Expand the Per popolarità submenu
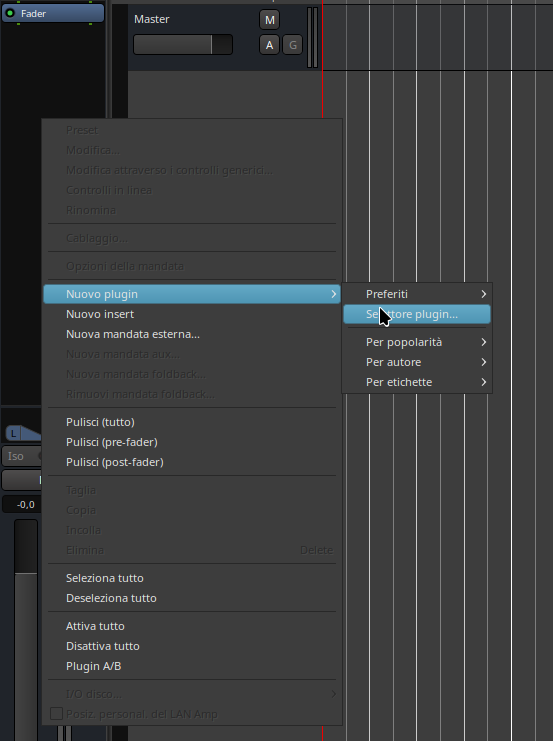The height and width of the screenshot is (741, 553). pyautogui.click(x=417, y=342)
